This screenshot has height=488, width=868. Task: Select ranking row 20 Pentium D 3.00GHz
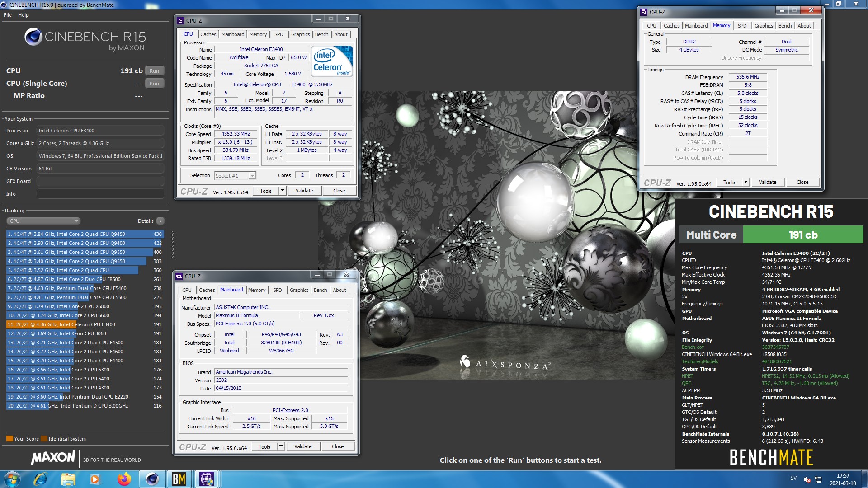point(85,406)
